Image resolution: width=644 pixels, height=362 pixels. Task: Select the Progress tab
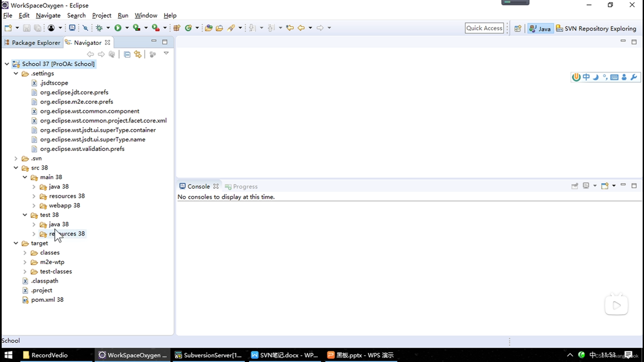tap(246, 186)
